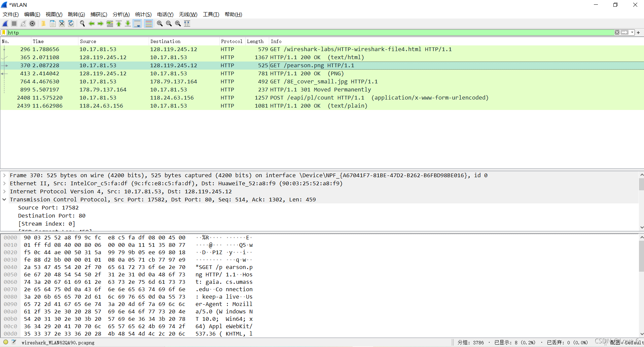
Task: Select the Source Port: 17582 field
Action: coord(48,207)
